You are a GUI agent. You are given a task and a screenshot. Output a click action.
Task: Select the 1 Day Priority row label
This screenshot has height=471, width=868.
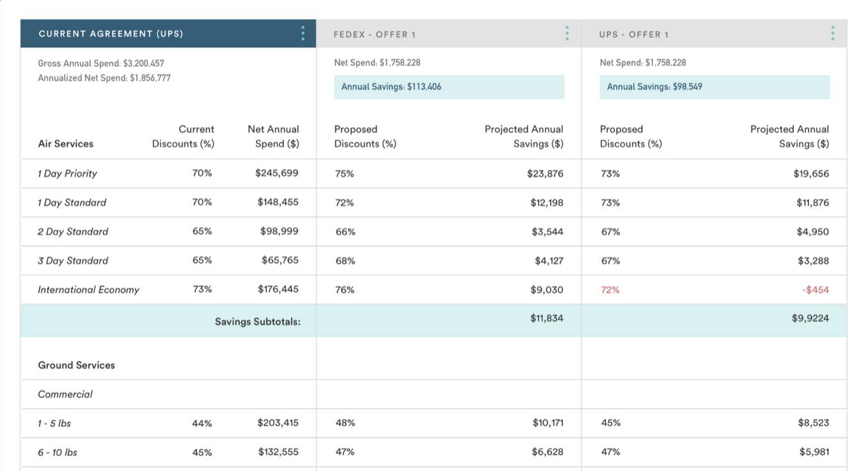pyautogui.click(x=67, y=173)
